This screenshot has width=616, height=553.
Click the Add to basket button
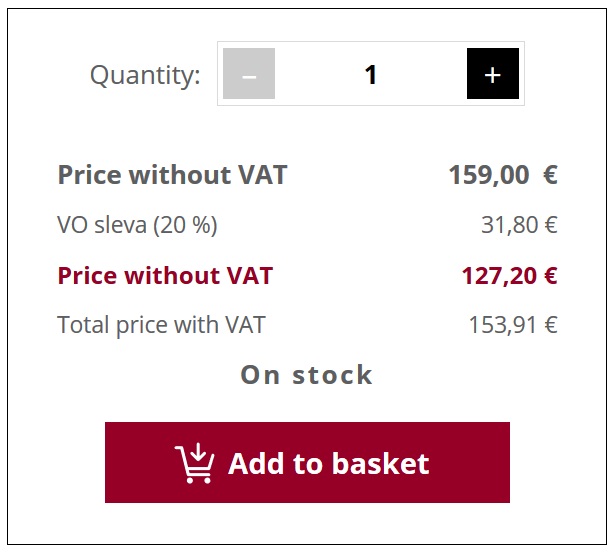pos(307,462)
